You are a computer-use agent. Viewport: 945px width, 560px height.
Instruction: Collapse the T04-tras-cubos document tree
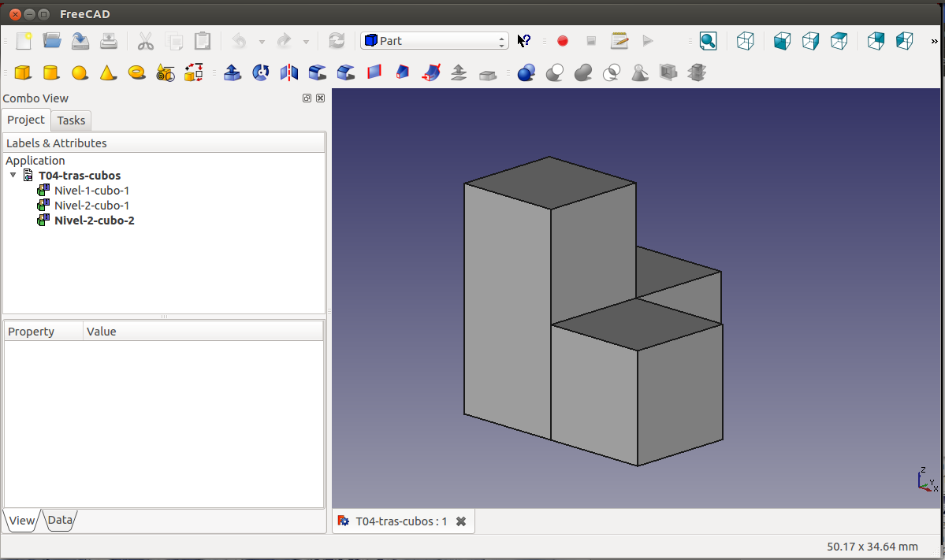click(13, 176)
